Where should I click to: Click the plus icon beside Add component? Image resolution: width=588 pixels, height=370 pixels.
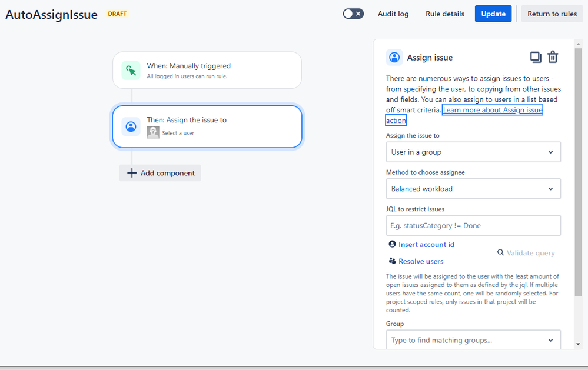132,173
